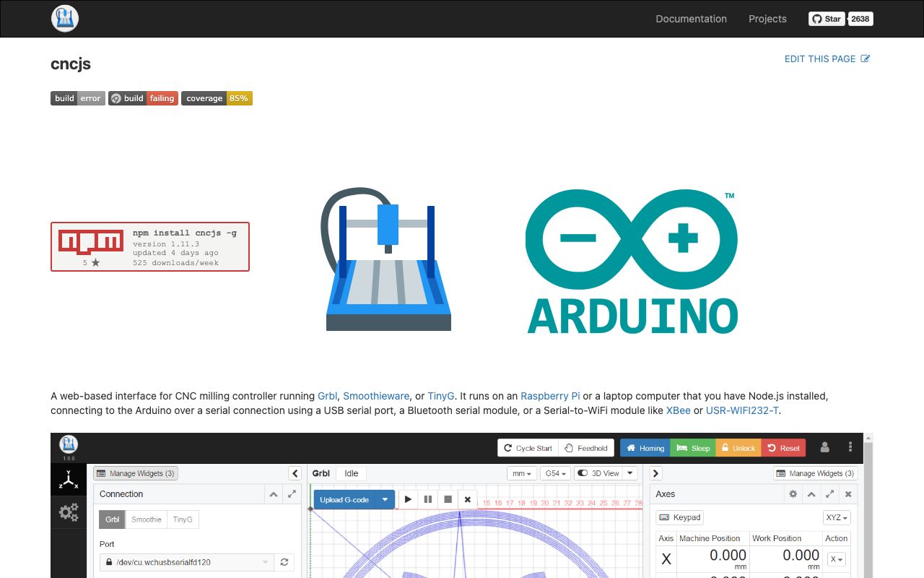924x578 pixels.
Task: Open the G54 coordinate system dropdown
Action: coord(556,473)
